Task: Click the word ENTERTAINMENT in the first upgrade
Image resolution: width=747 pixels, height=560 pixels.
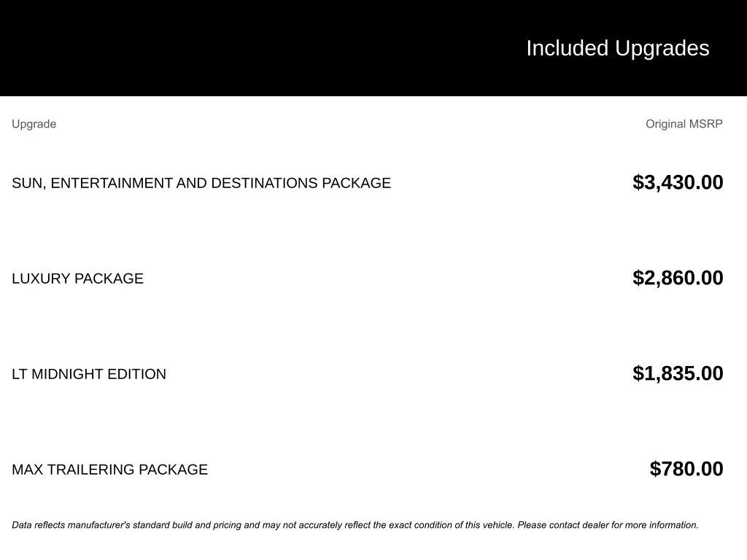Action: click(x=112, y=183)
